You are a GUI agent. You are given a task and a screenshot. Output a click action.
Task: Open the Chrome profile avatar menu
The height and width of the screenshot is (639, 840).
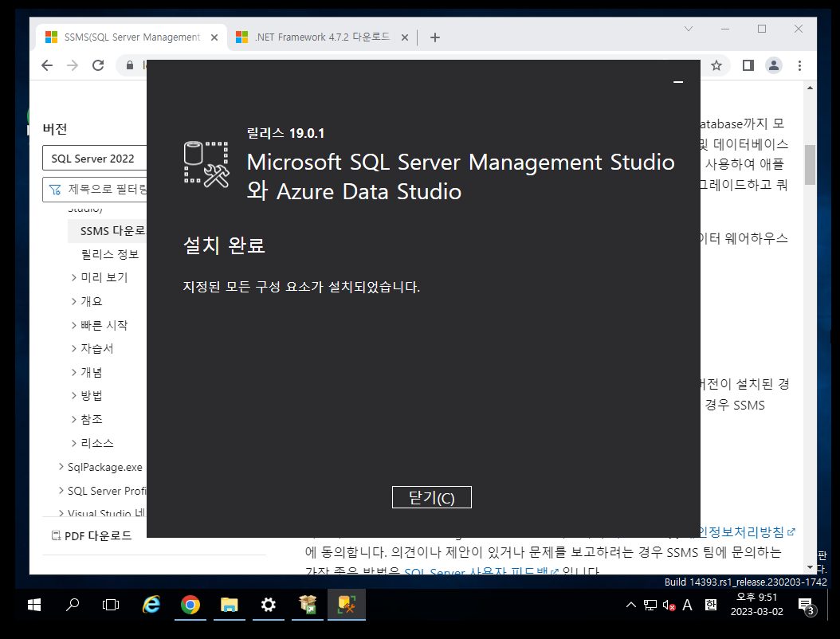click(774, 65)
